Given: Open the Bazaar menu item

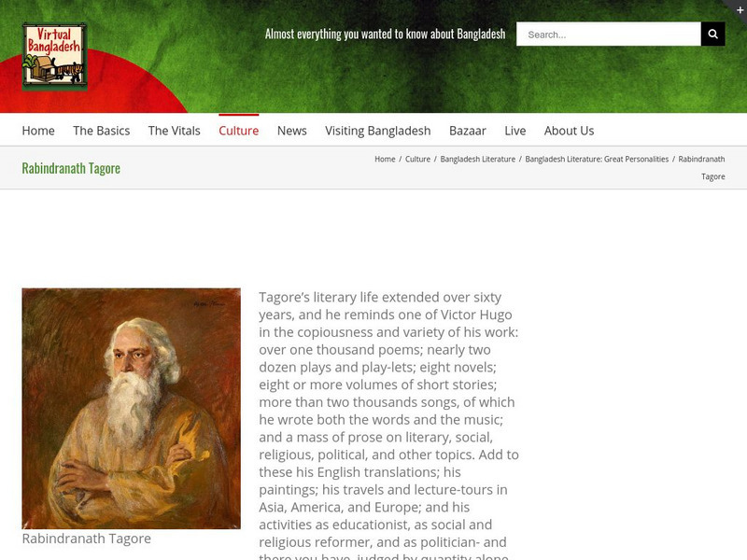Looking at the screenshot, I should tap(468, 131).
